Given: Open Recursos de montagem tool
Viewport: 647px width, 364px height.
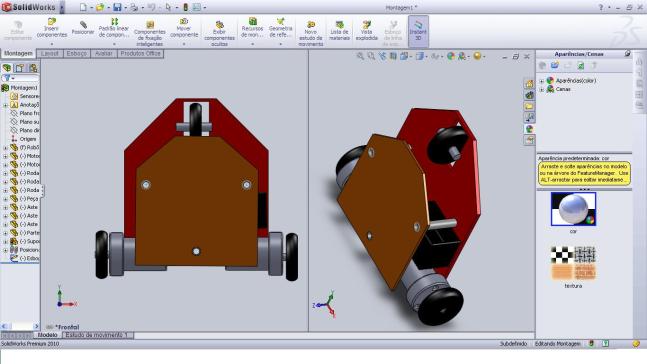Looking at the screenshot, I should click(252, 28).
